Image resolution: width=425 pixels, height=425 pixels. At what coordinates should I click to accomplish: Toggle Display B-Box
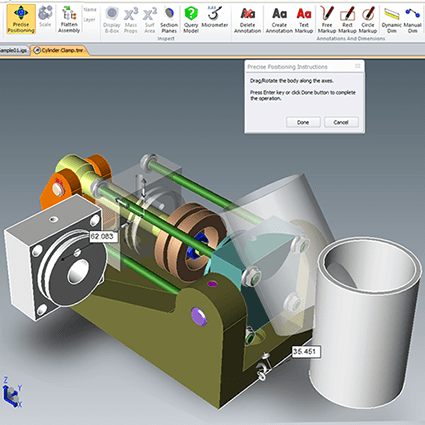[x=112, y=20]
